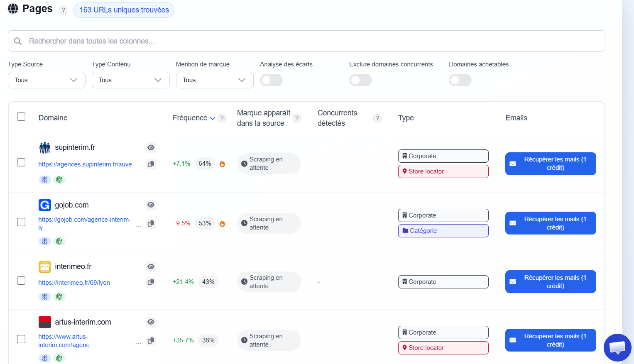The height and width of the screenshot is (364, 634).
Task: Toggle Analyse des écarts switch
Action: coord(272,80)
